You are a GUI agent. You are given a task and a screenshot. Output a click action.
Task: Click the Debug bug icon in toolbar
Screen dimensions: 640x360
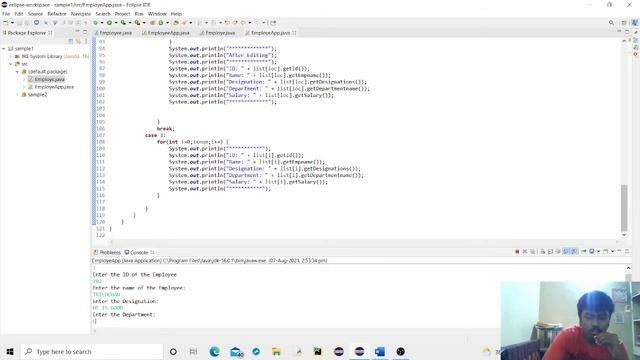95,23
